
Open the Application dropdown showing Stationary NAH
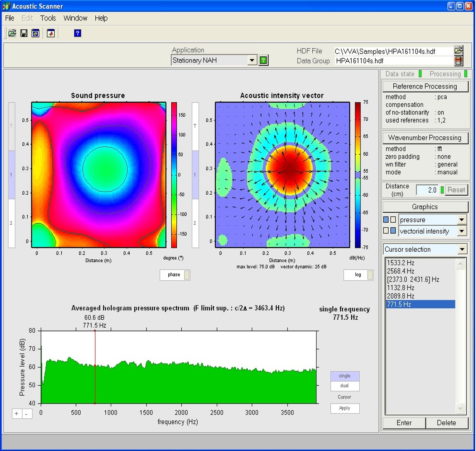pos(252,60)
